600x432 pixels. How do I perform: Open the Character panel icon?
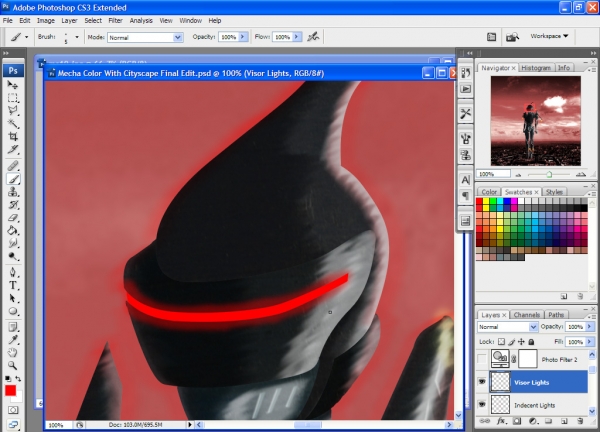[465, 180]
